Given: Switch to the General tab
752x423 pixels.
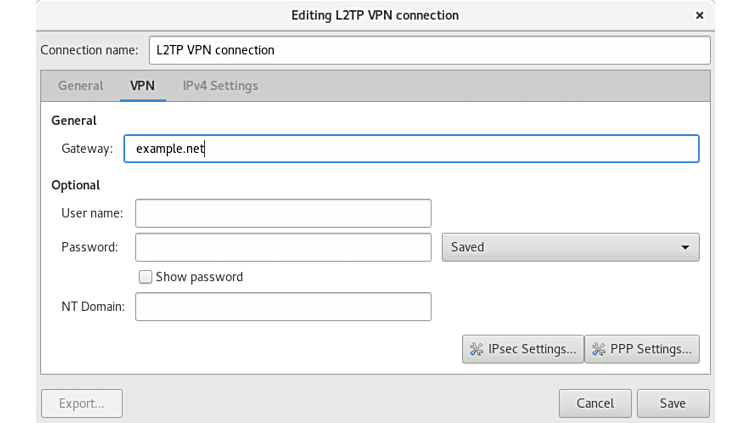Looking at the screenshot, I should coord(80,86).
